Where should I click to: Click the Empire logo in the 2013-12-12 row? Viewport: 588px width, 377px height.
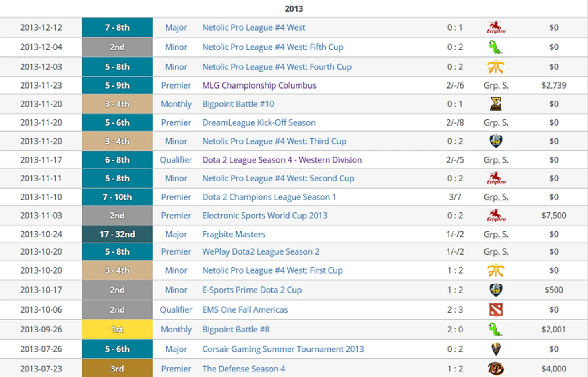pyautogui.click(x=496, y=27)
